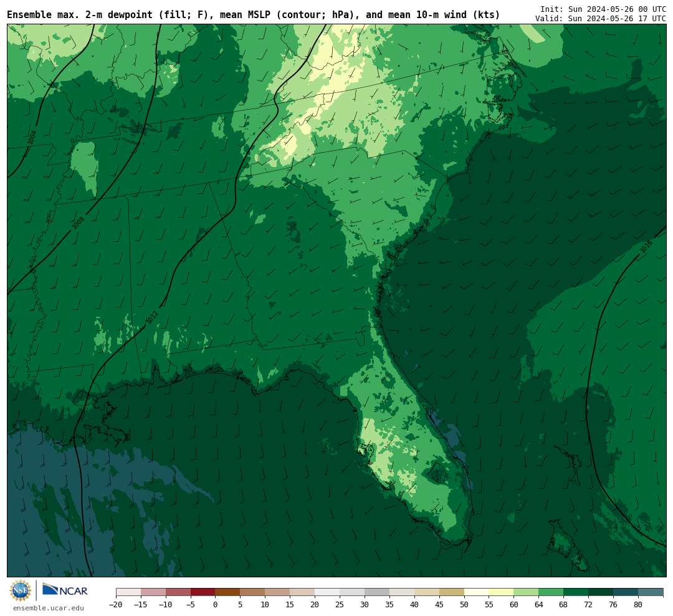Click the colorbar label 72
673x616 pixels.
[x=588, y=604]
